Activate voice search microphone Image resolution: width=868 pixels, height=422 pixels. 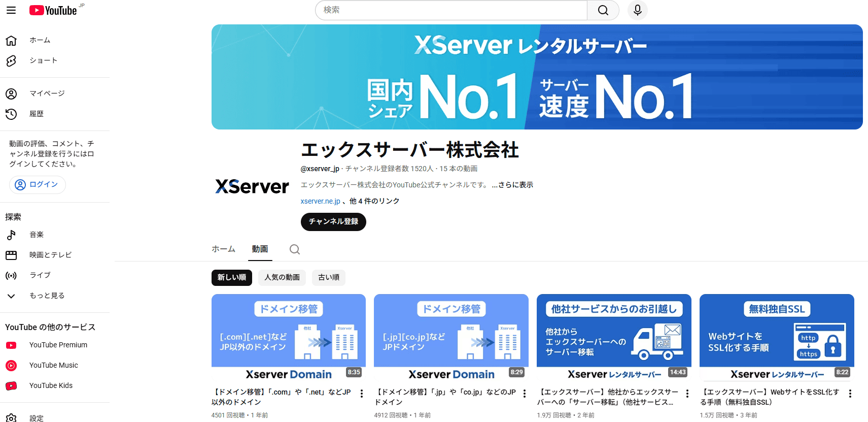coord(637,10)
